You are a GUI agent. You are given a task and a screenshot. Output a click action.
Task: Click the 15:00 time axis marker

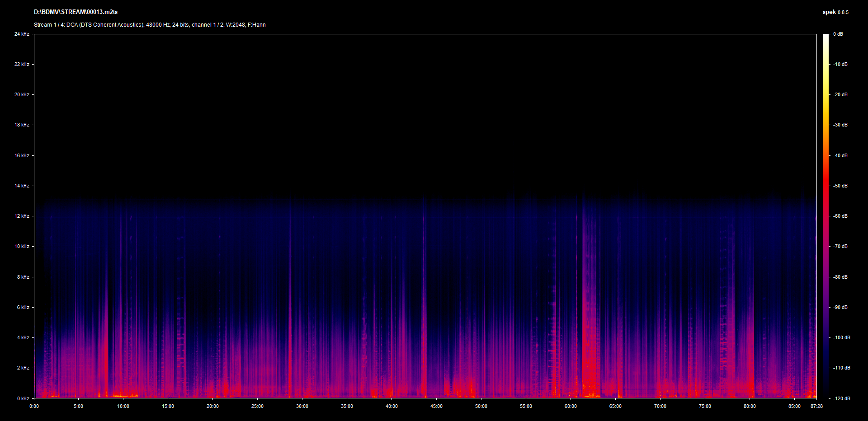(x=168, y=407)
